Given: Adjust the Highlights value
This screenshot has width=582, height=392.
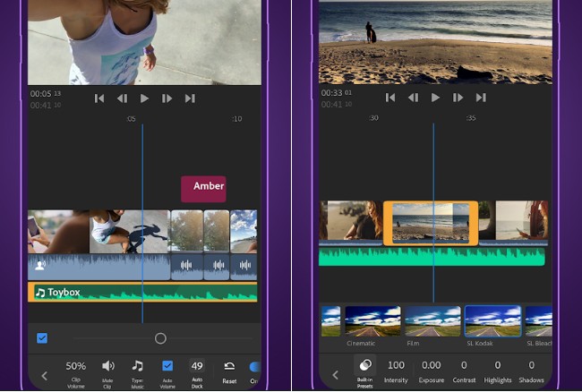Looking at the screenshot, I should [498, 371].
